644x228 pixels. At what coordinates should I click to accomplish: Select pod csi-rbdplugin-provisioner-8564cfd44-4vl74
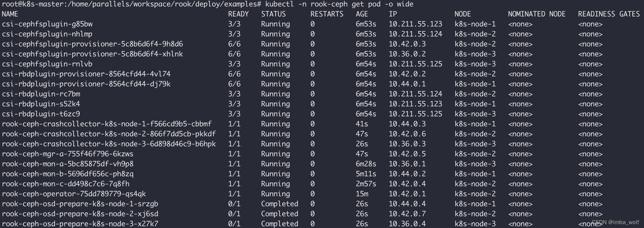(86, 74)
